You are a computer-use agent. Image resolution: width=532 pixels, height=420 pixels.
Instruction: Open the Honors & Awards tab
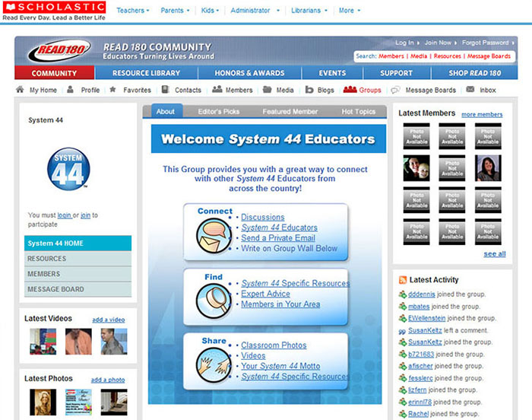pyautogui.click(x=250, y=73)
